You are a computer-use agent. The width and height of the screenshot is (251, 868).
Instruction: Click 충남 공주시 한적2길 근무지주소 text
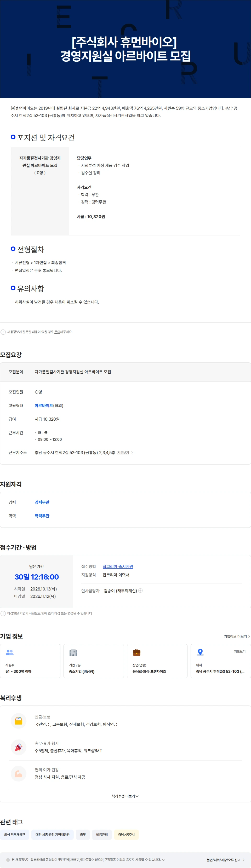pyautogui.click(x=75, y=453)
